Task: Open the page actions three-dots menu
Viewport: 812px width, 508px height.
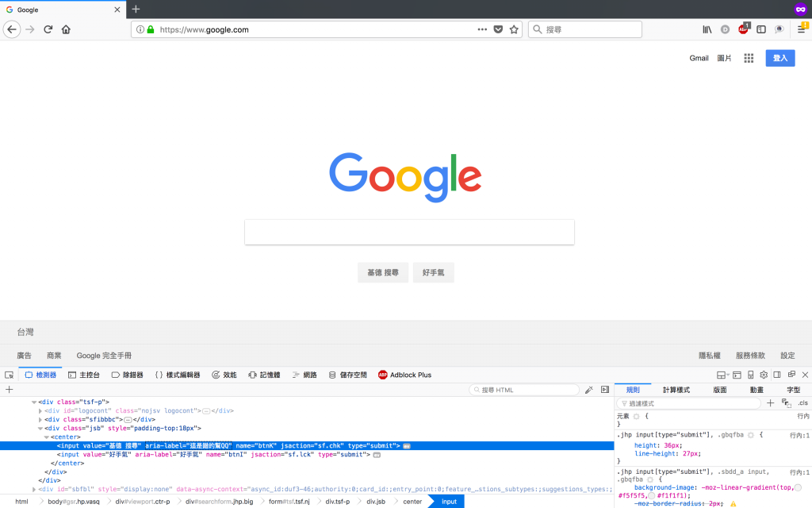Action: [x=482, y=29]
